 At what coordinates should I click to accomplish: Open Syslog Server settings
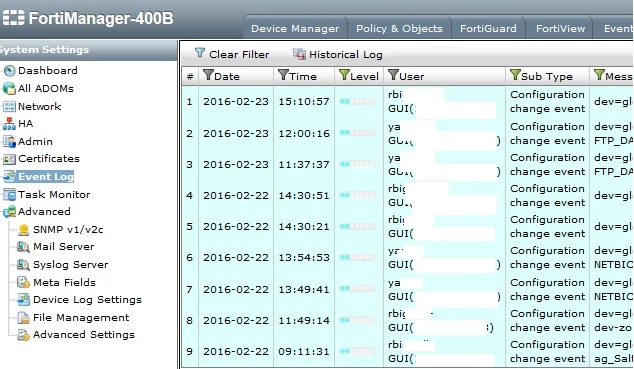click(70, 265)
